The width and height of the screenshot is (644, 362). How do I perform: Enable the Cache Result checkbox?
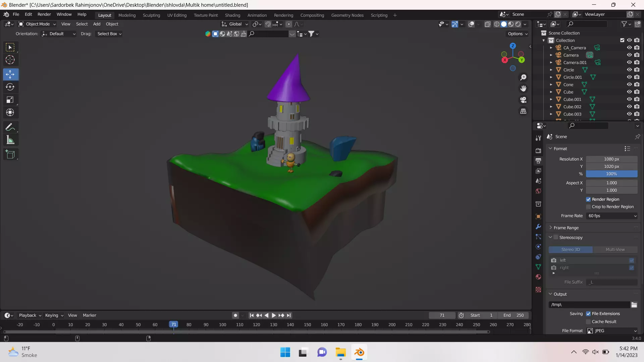point(588,322)
